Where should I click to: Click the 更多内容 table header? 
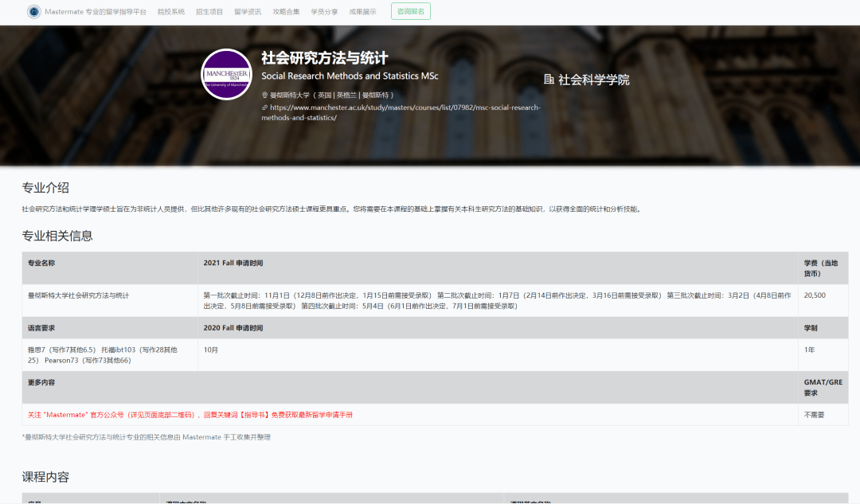[x=410, y=388]
